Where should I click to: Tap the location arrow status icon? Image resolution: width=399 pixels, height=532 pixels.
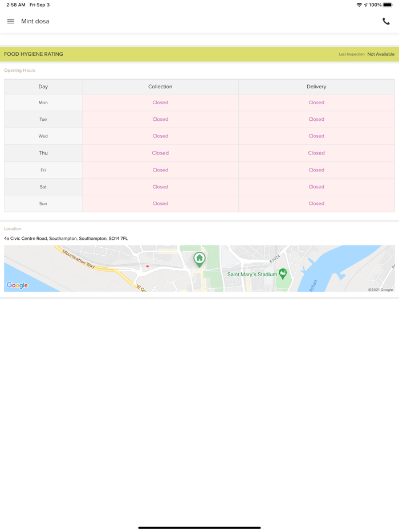[x=366, y=5]
